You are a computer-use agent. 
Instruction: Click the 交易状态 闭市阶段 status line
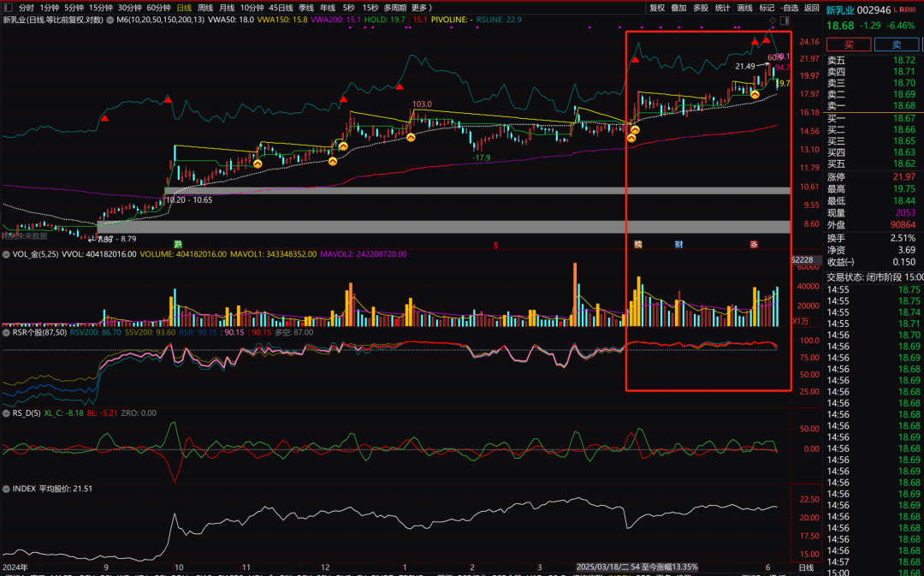874,277
